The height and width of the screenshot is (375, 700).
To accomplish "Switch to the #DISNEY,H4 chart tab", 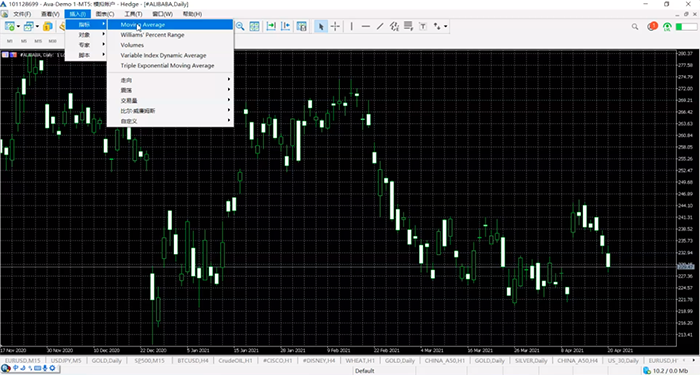I will pos(319,360).
